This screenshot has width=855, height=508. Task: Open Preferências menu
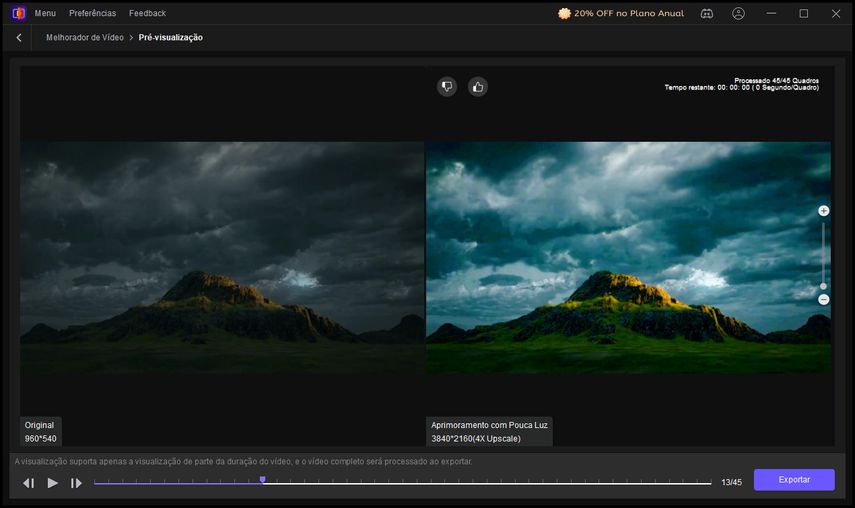pos(93,13)
